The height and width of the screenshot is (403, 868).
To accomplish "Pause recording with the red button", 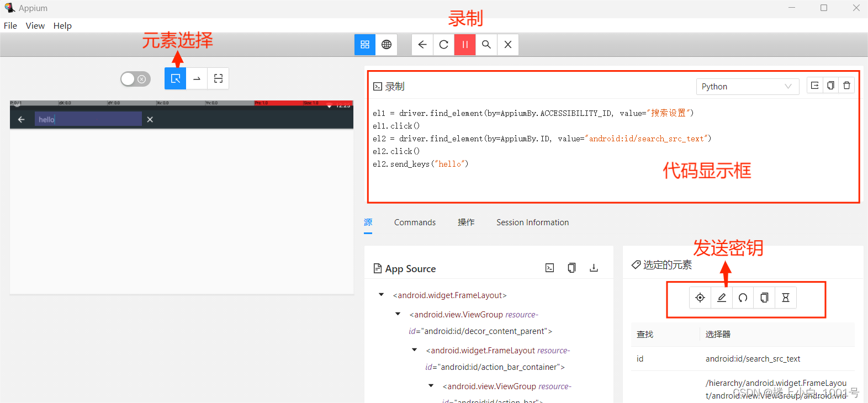I will [465, 45].
